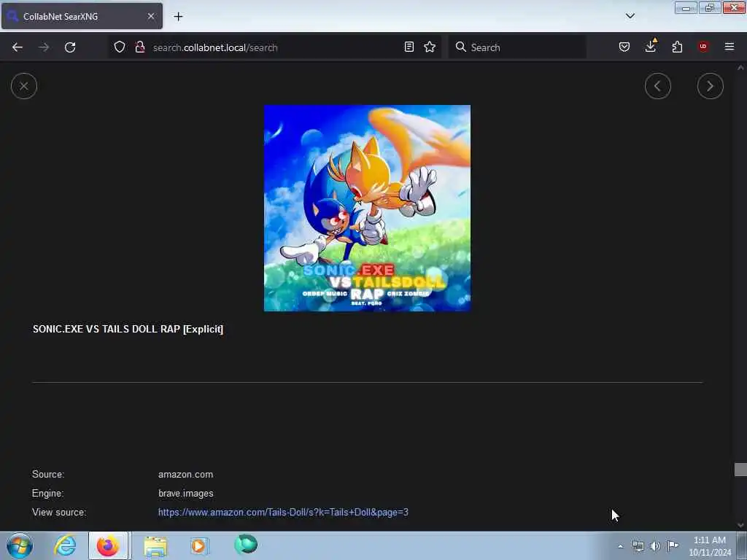Expand the list all tabs chevron
The width and height of the screenshot is (747, 560).
click(x=630, y=16)
